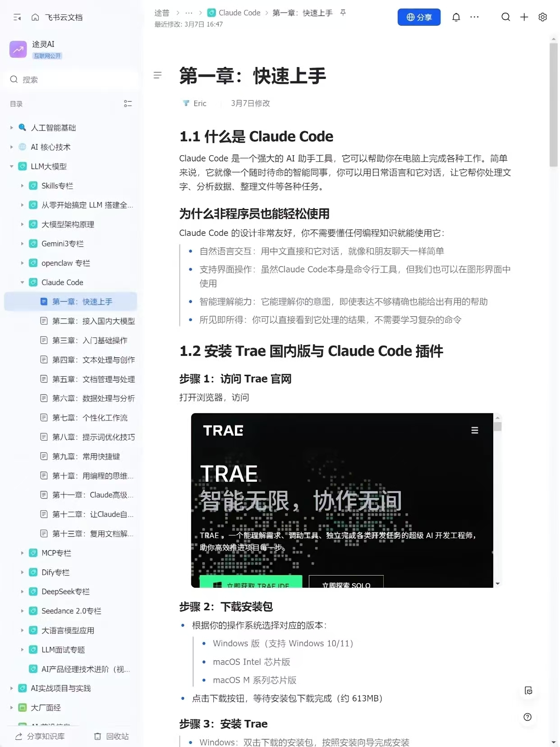
Task: Pin the document using the pushpin icon
Action: point(343,13)
